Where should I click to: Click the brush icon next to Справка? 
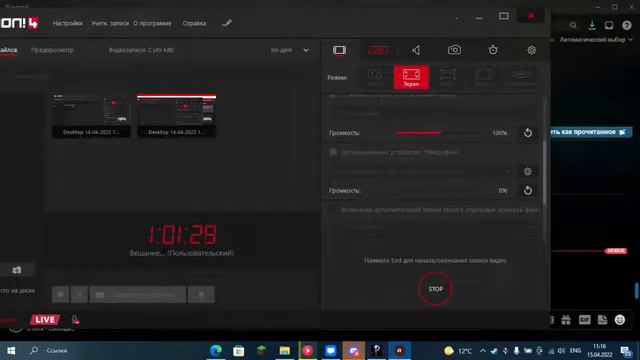(x=227, y=23)
